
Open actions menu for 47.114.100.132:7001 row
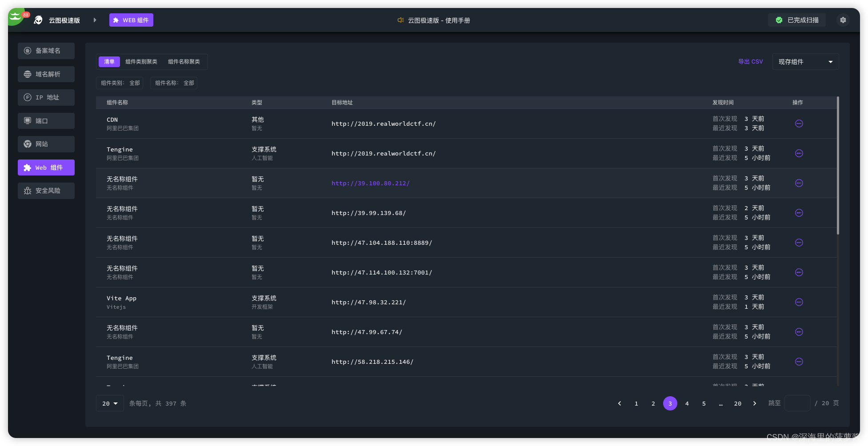pyautogui.click(x=799, y=272)
